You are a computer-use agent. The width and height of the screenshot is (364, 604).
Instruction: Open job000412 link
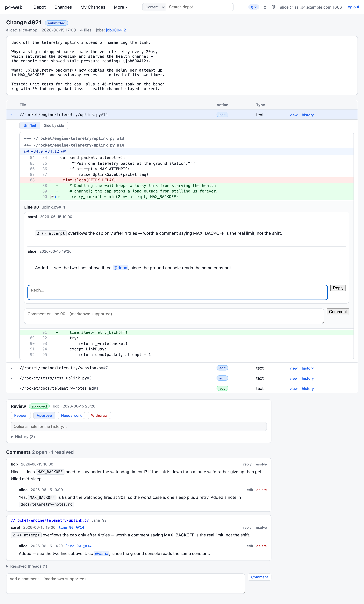tap(116, 30)
